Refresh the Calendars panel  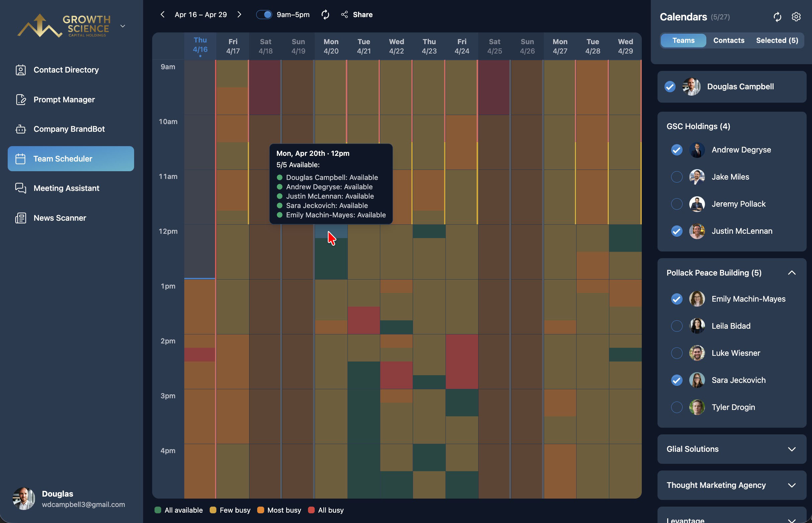click(777, 17)
